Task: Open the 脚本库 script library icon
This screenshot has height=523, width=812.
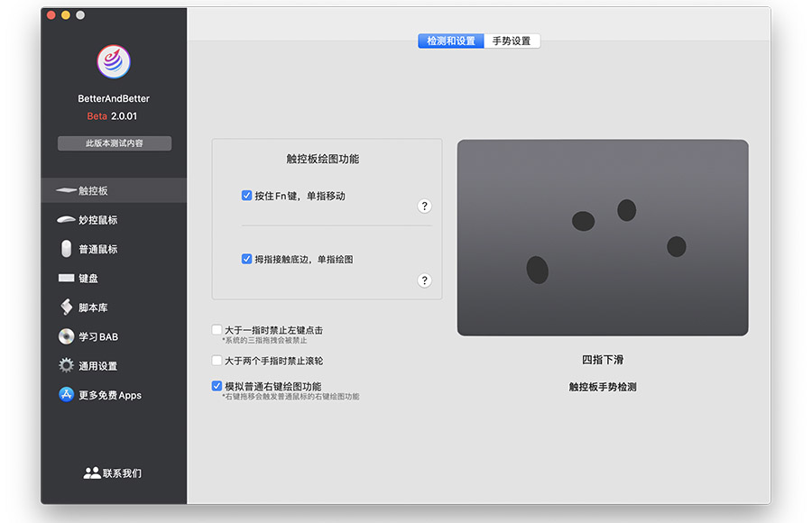Action: pyautogui.click(x=66, y=307)
